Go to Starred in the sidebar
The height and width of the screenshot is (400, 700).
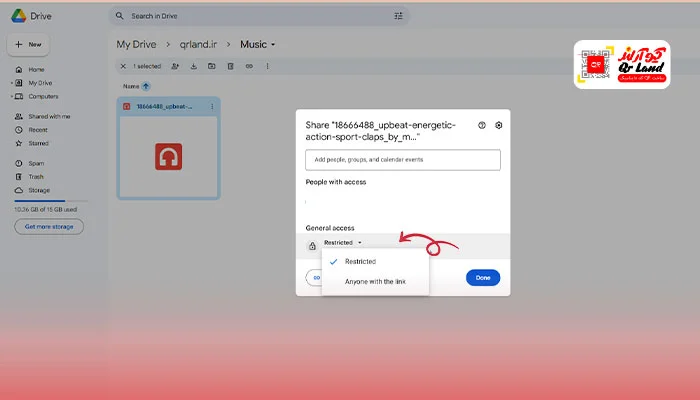tap(37, 143)
